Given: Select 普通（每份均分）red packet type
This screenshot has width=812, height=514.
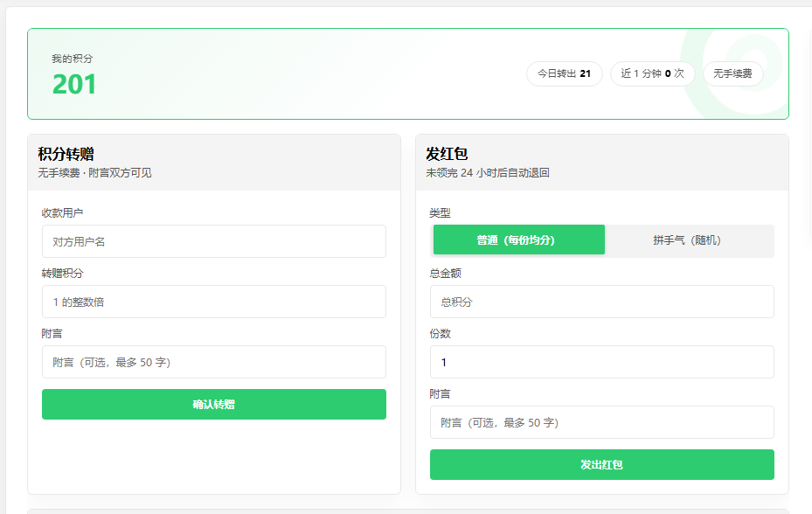Looking at the screenshot, I should pos(519,240).
